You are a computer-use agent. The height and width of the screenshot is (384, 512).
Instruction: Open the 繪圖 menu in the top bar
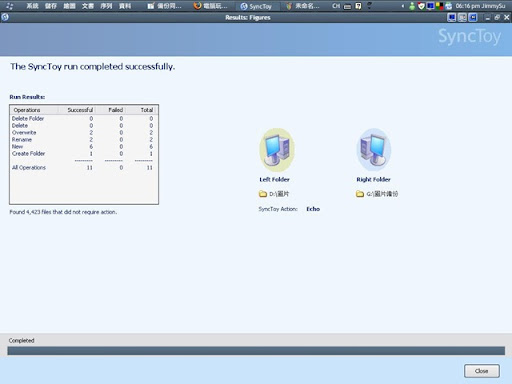[x=69, y=6]
